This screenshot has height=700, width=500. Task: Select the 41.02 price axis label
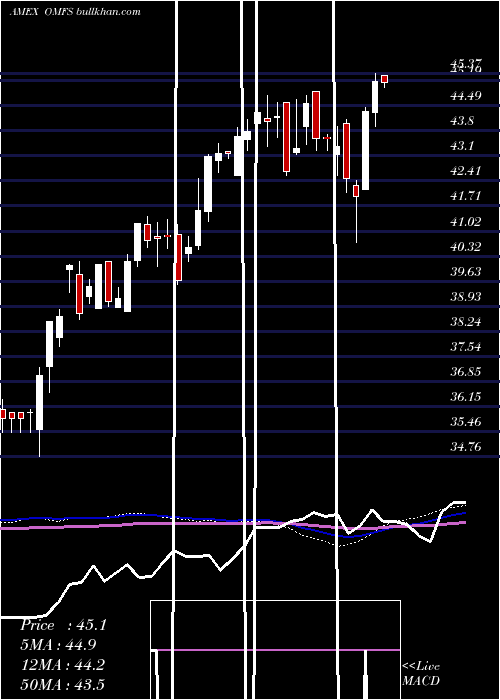466,221
